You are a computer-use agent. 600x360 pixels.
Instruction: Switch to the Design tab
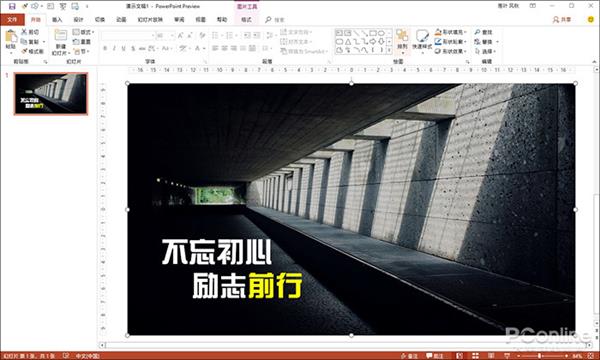point(78,20)
